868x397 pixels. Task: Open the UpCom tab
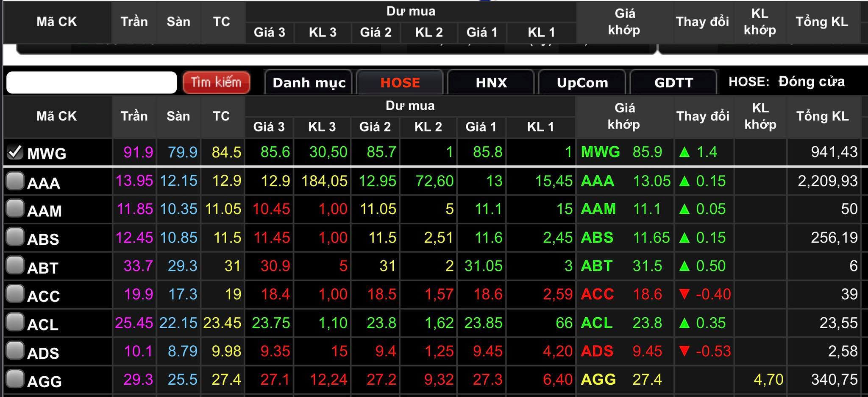pyautogui.click(x=582, y=82)
